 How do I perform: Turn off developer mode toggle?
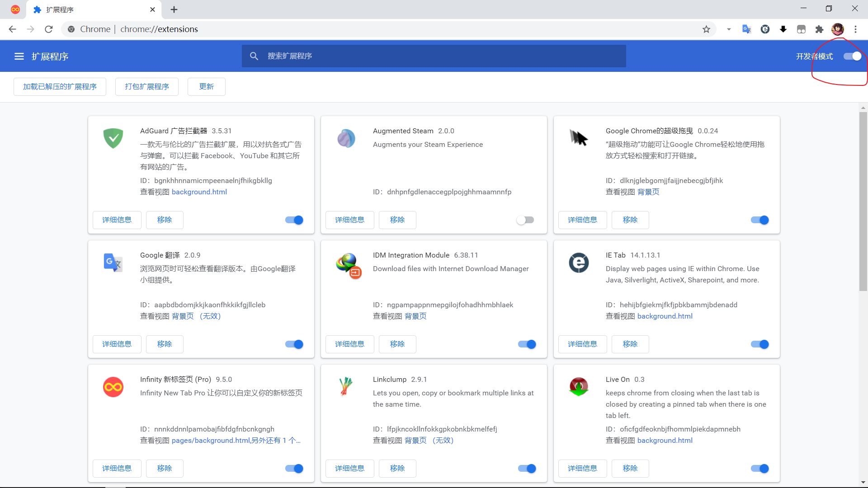(853, 56)
